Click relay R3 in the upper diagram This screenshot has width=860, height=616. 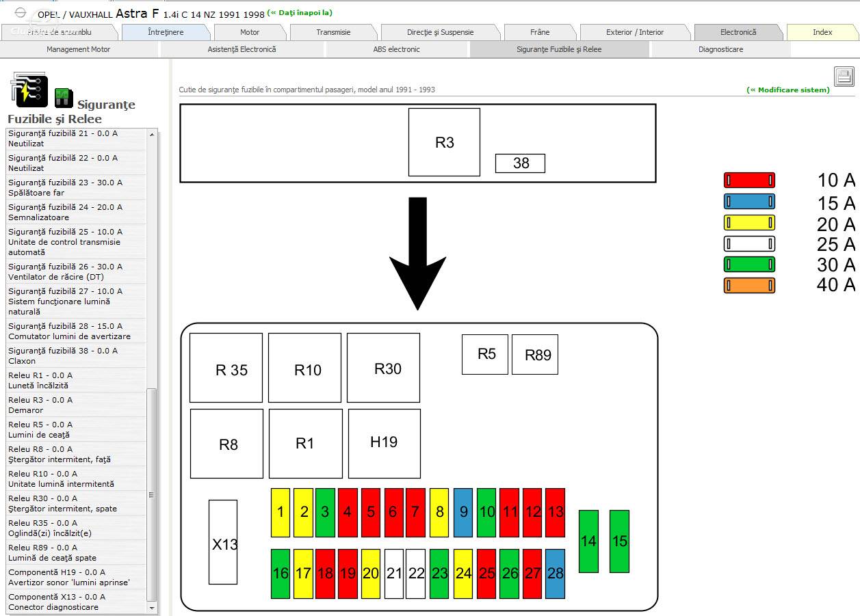(x=444, y=142)
